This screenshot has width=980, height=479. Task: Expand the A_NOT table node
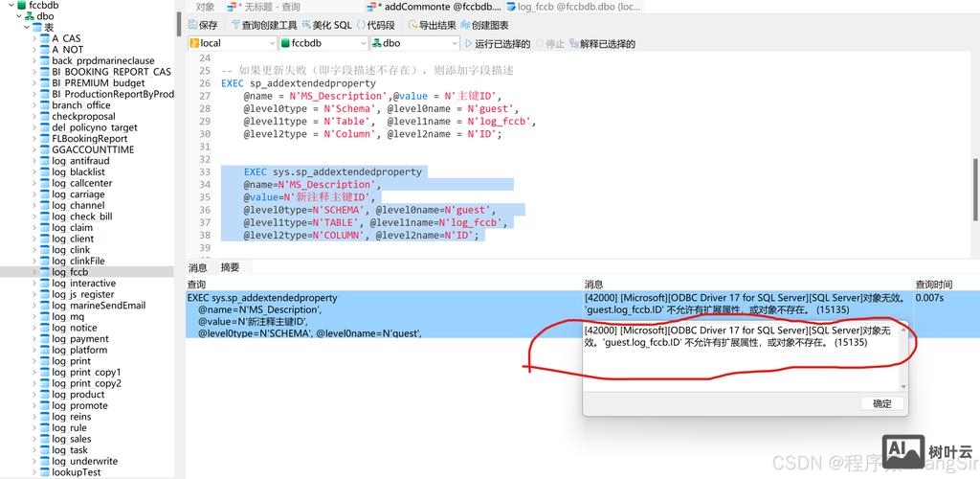tap(33, 50)
